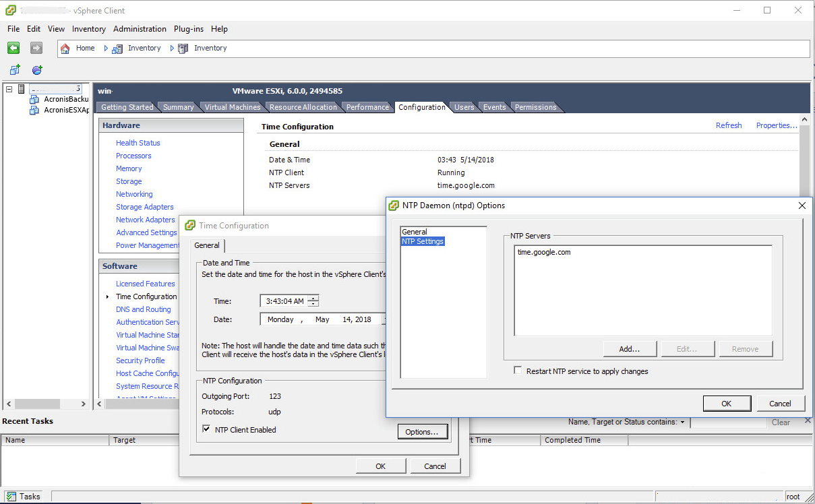Open the Administration menu

point(140,29)
